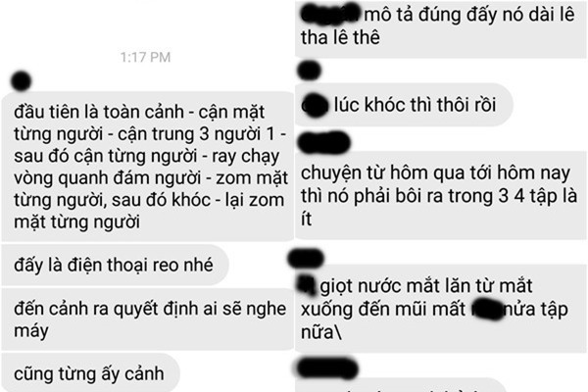Select the "cũng từng ấy cảnh" message bubble
This screenshot has height=392, width=588.
[90, 373]
